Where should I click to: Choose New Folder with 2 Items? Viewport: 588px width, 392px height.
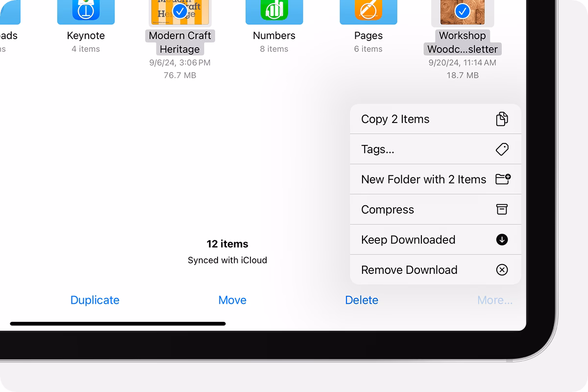point(436,179)
